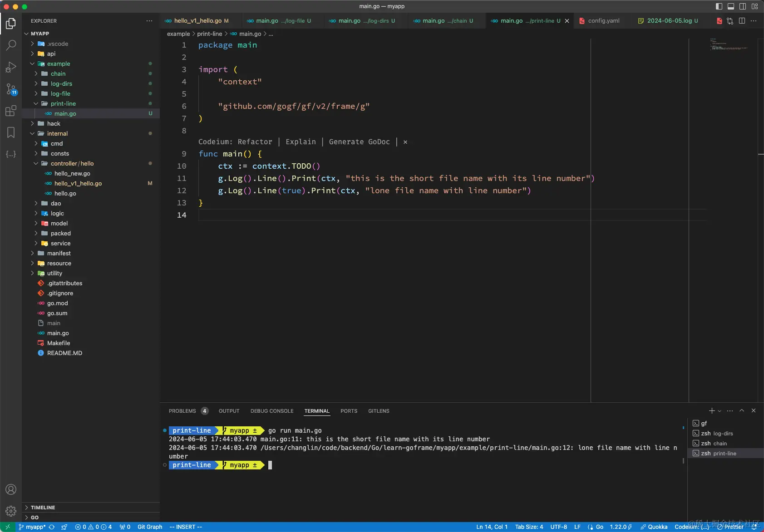The height and width of the screenshot is (532, 764).
Task: Open the GITLENS panel tab
Action: tap(379, 411)
